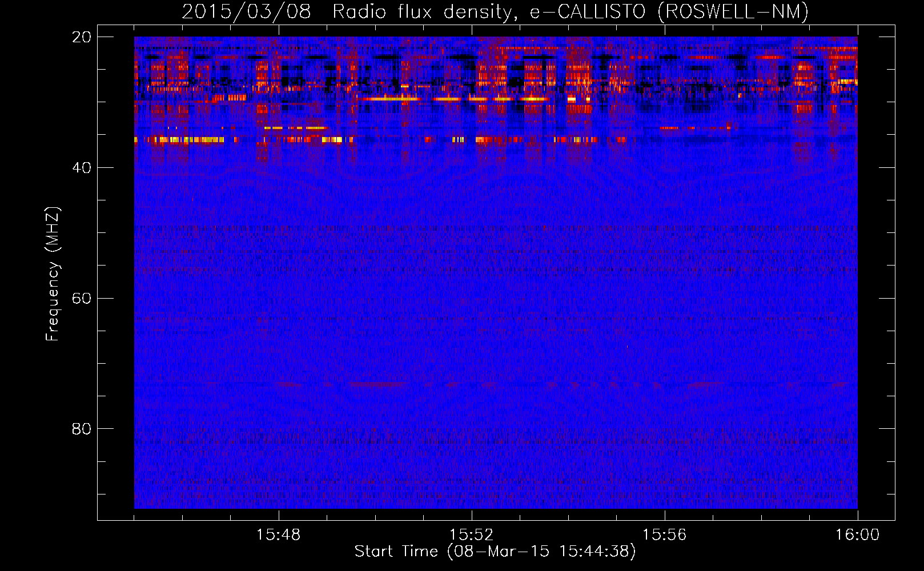Click the 15:48 time tick label
Viewport: 924px width, 571px height.
tap(279, 535)
